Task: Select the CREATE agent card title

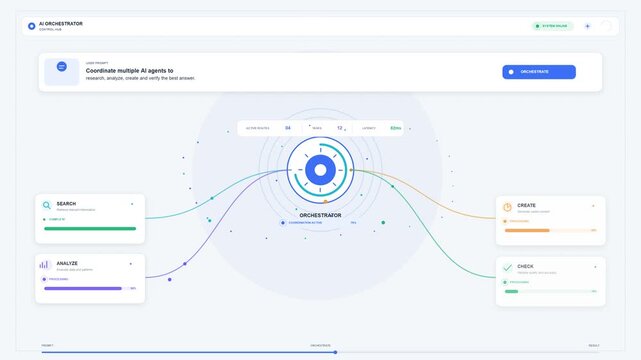Action: (x=527, y=206)
